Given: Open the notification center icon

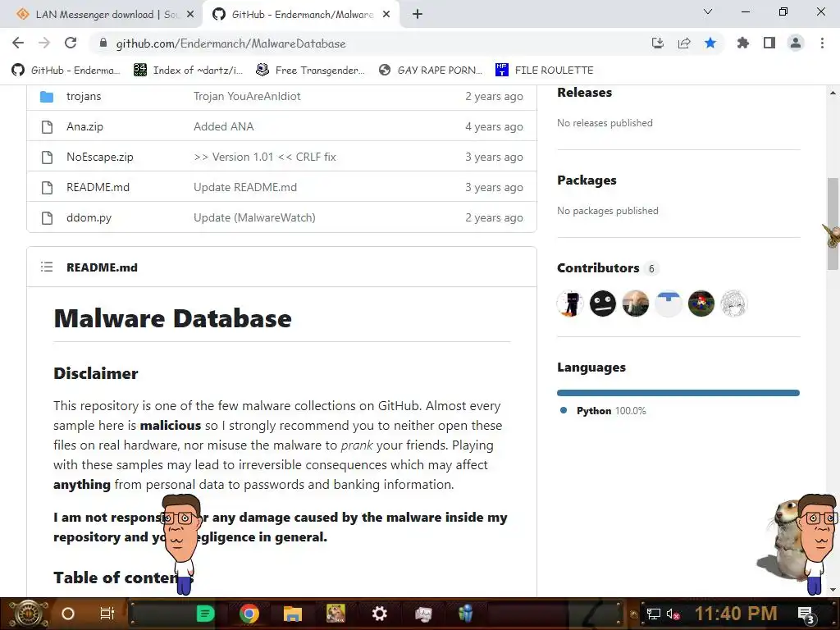Looking at the screenshot, I should pos(806,614).
